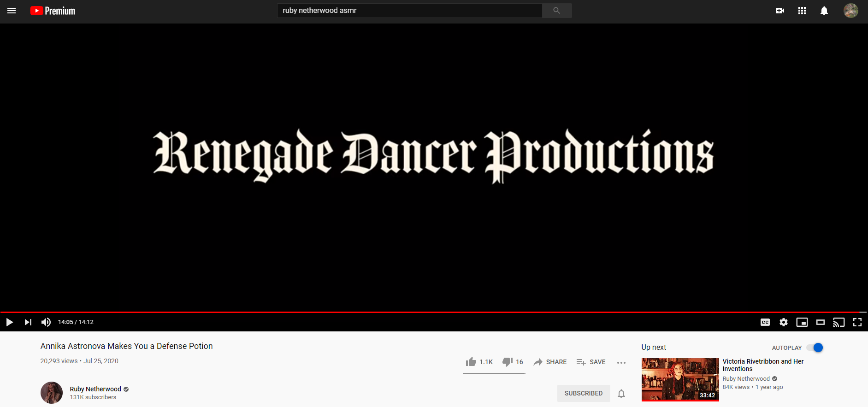This screenshot has width=868, height=407.
Task: Open the hamburger guide menu
Action: (12, 11)
